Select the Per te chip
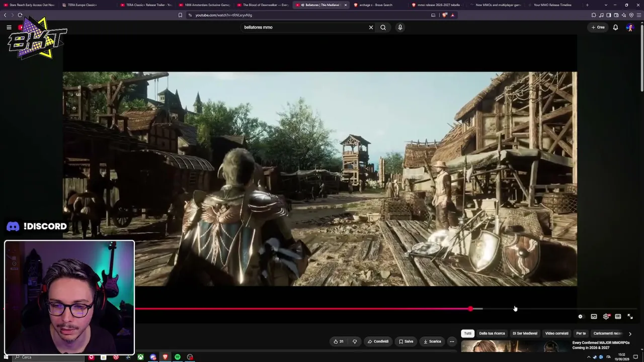The image size is (644, 362). tap(581, 333)
